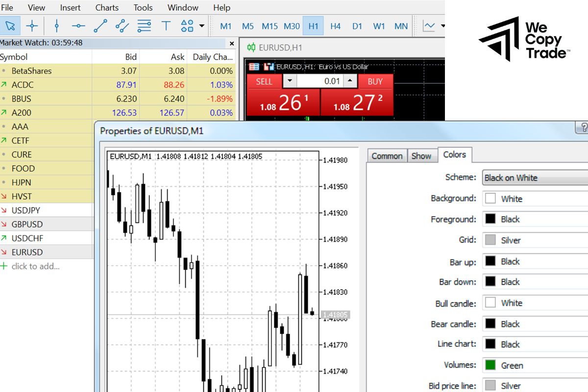Activate the crosshair tool

coord(32,25)
